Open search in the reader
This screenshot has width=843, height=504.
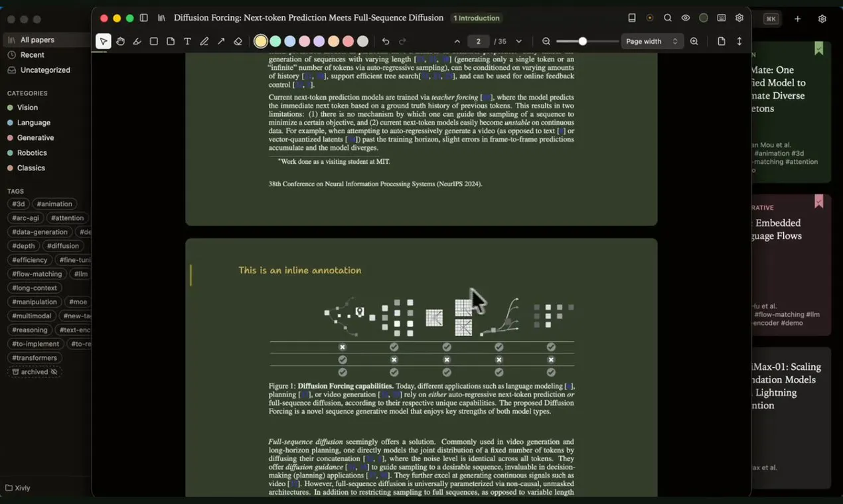coord(668,18)
